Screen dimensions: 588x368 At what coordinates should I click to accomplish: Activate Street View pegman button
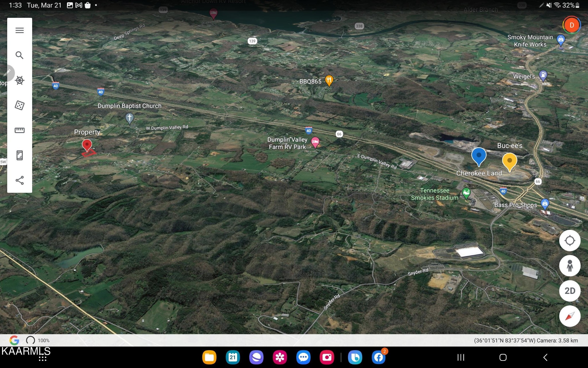pyautogui.click(x=570, y=266)
